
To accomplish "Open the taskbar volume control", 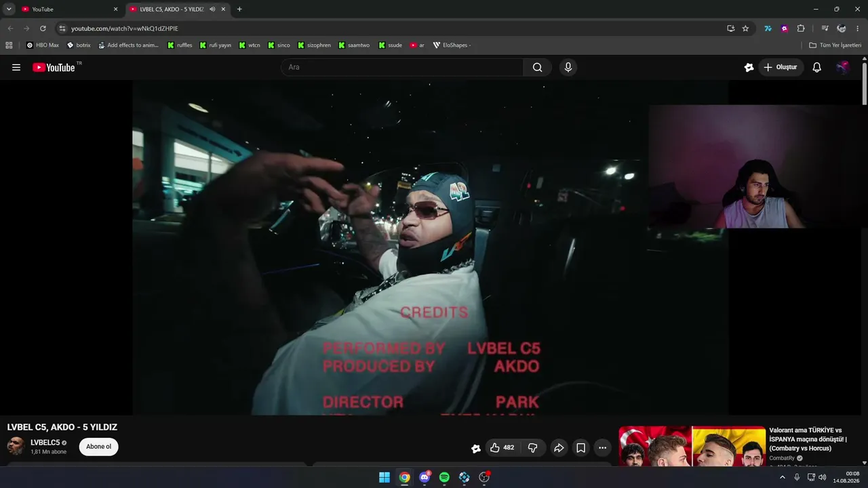I will pos(823,477).
